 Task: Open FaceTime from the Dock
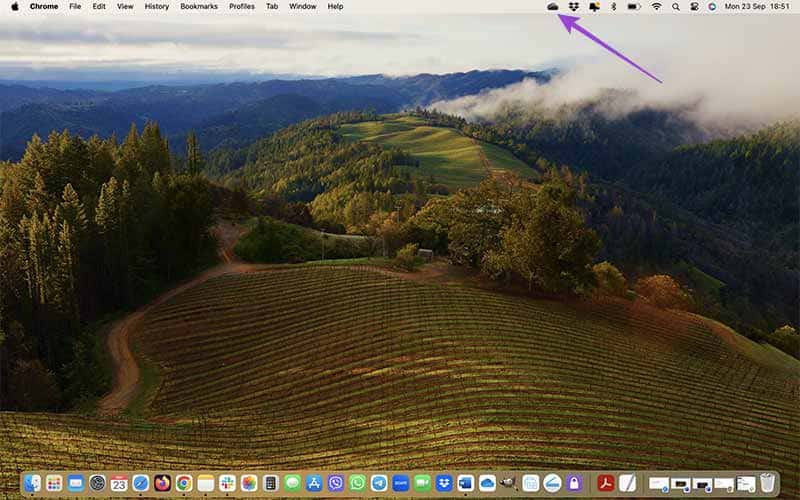point(422,483)
